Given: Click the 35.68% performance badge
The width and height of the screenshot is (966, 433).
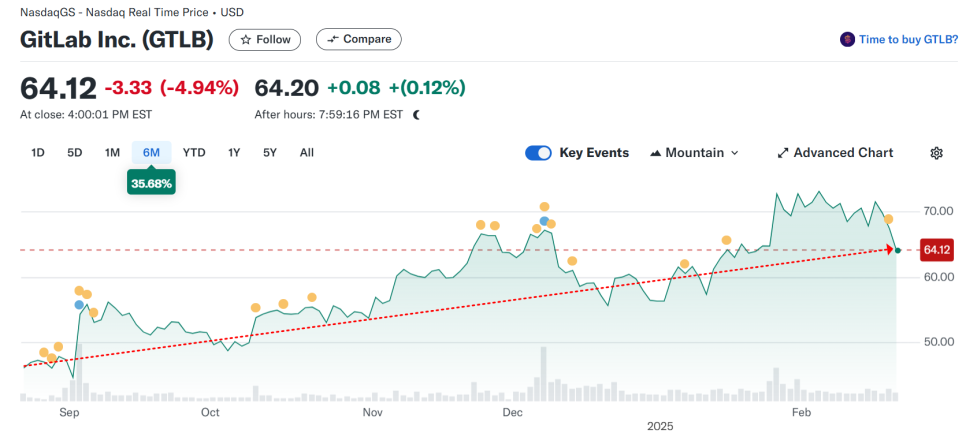Looking at the screenshot, I should [151, 183].
